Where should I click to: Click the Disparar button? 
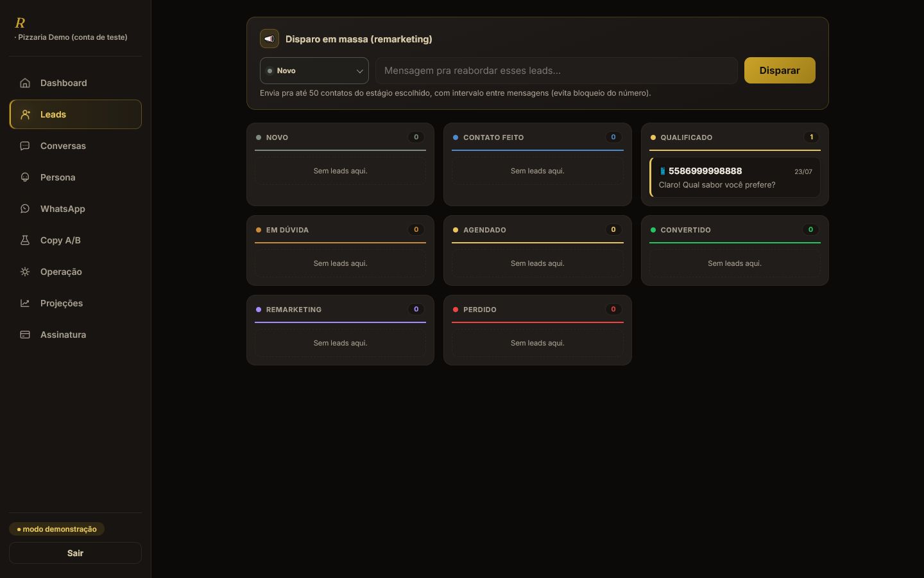[x=780, y=71]
